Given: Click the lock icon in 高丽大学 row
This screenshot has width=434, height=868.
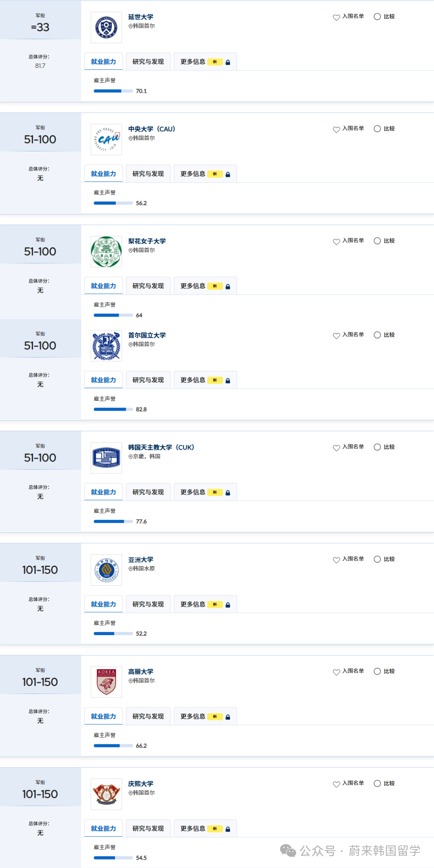Looking at the screenshot, I should point(228,717).
